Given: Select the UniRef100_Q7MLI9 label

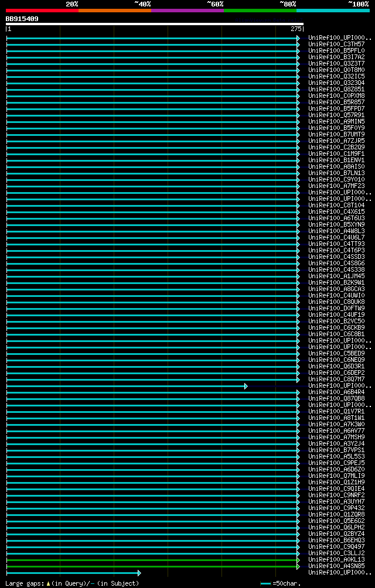Looking at the screenshot, I should 336,476.
